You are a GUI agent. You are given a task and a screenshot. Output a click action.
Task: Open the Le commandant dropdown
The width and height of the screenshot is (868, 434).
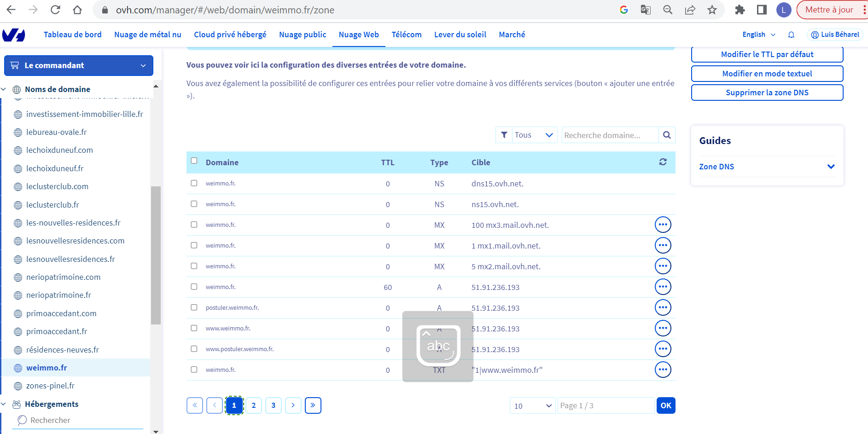point(79,65)
